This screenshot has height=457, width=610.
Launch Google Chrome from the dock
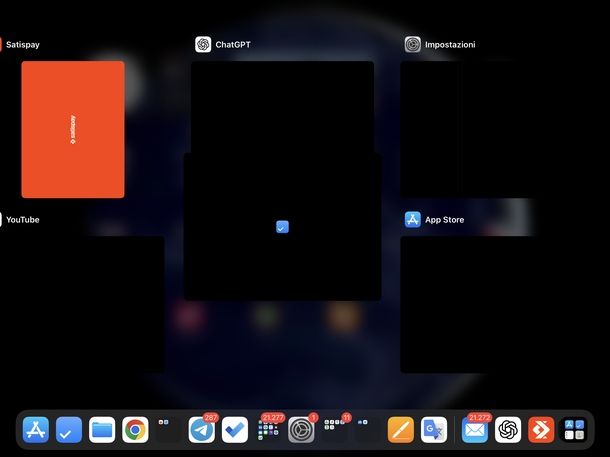point(135,430)
